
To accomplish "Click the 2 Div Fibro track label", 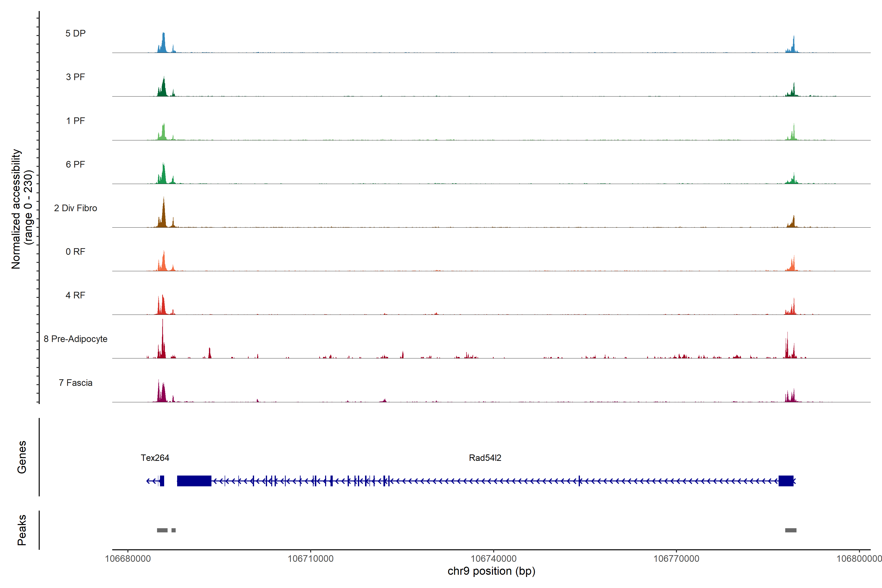I will 75,208.
